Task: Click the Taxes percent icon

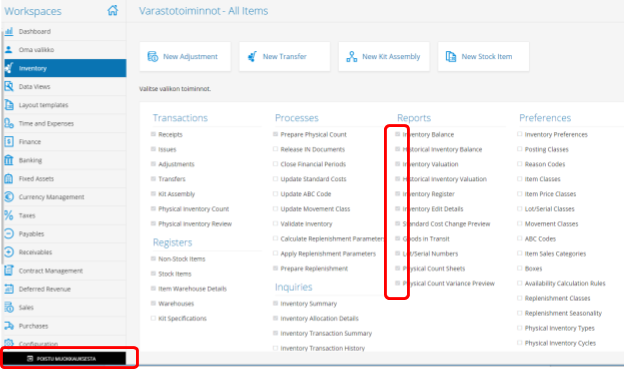Action: tap(9, 215)
